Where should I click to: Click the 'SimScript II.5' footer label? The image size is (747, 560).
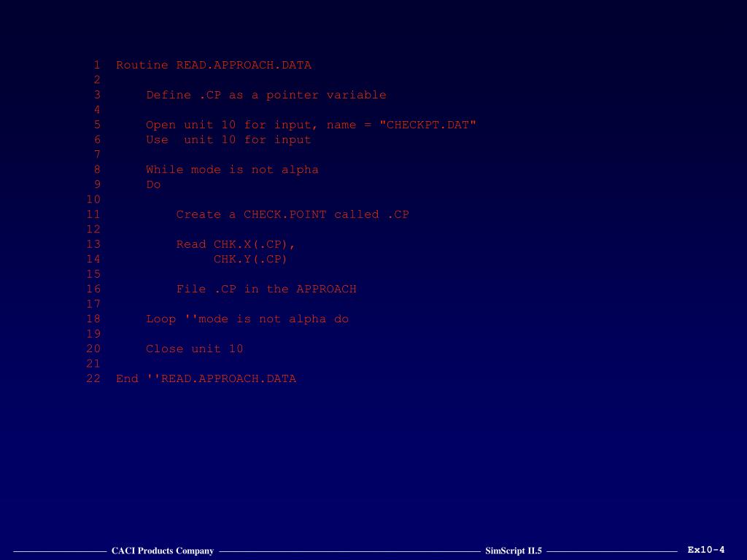tap(514, 551)
